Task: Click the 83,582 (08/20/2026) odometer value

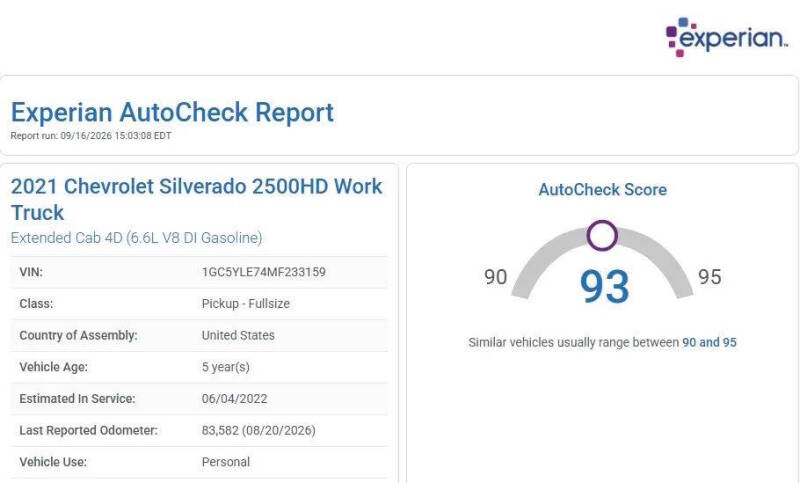Action: click(259, 430)
